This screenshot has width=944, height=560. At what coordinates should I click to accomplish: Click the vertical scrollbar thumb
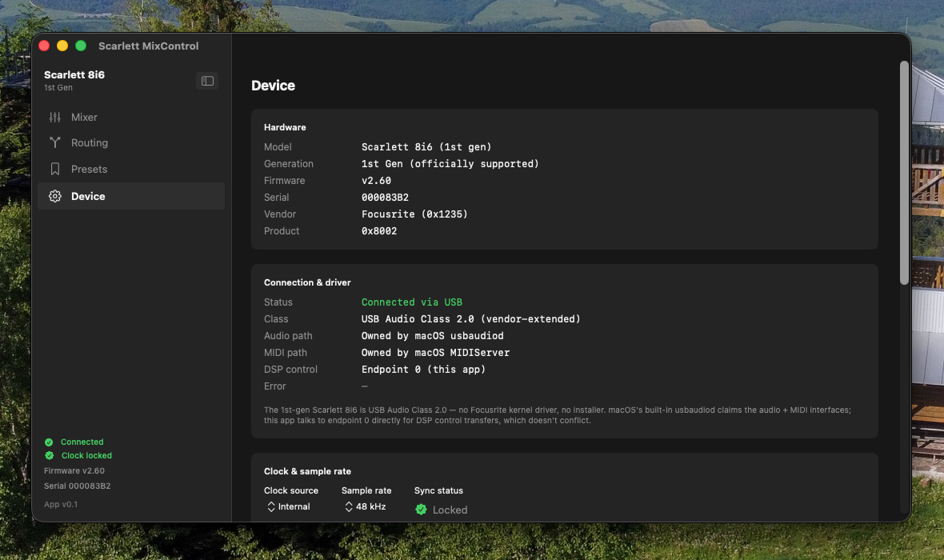click(904, 173)
